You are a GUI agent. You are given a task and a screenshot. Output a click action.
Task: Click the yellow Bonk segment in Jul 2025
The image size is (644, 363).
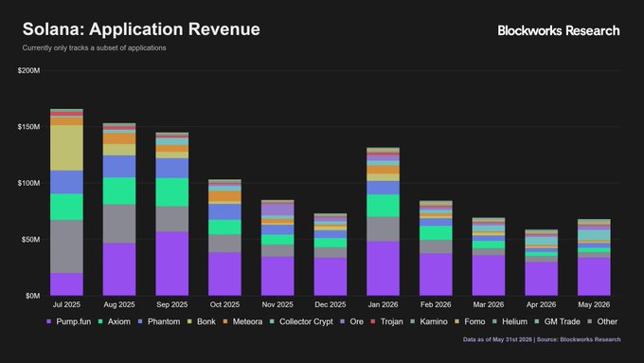66,148
